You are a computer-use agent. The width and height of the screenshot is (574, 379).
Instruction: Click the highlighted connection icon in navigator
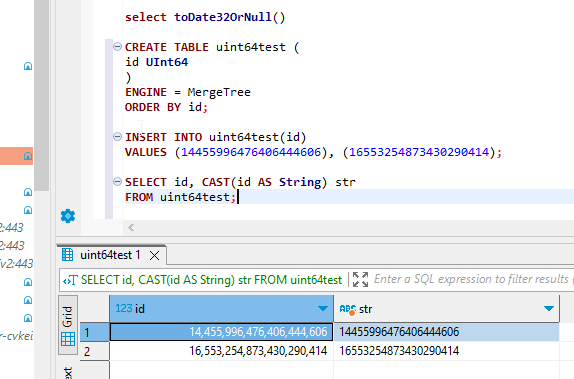tap(28, 156)
